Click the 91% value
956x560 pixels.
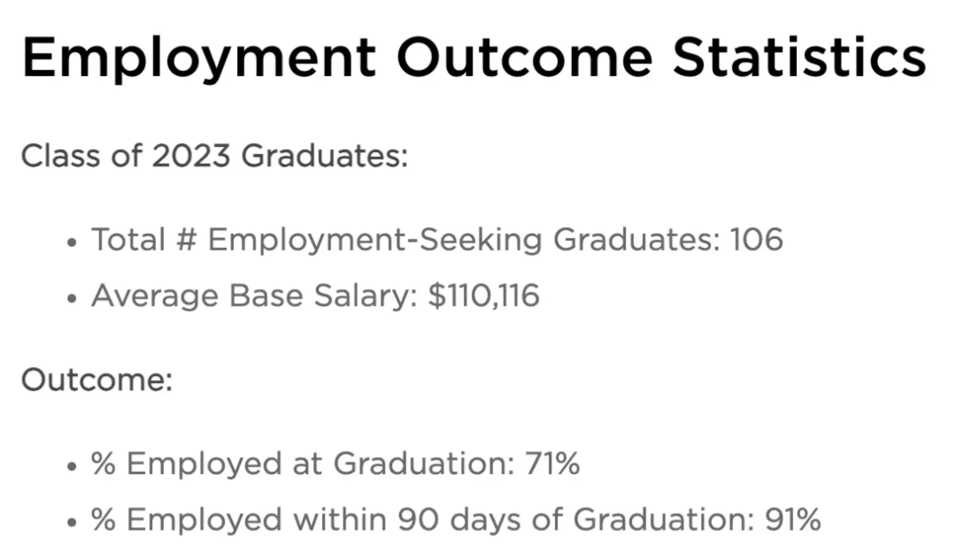[793, 519]
